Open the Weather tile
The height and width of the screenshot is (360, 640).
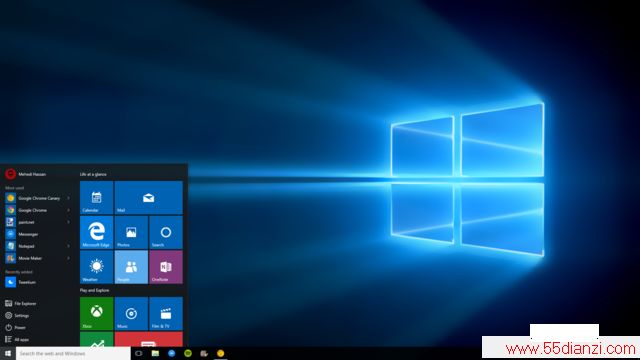[96, 267]
